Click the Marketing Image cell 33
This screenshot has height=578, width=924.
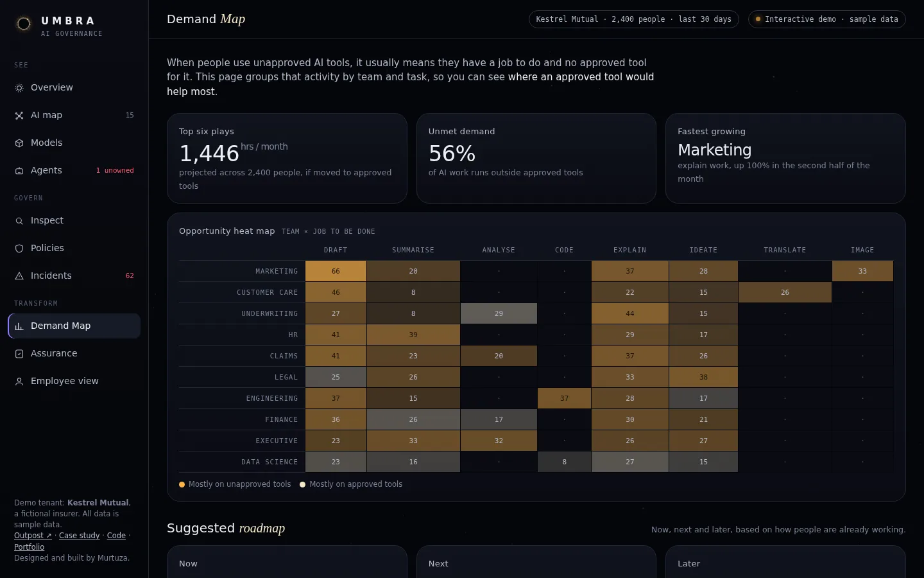coord(862,271)
